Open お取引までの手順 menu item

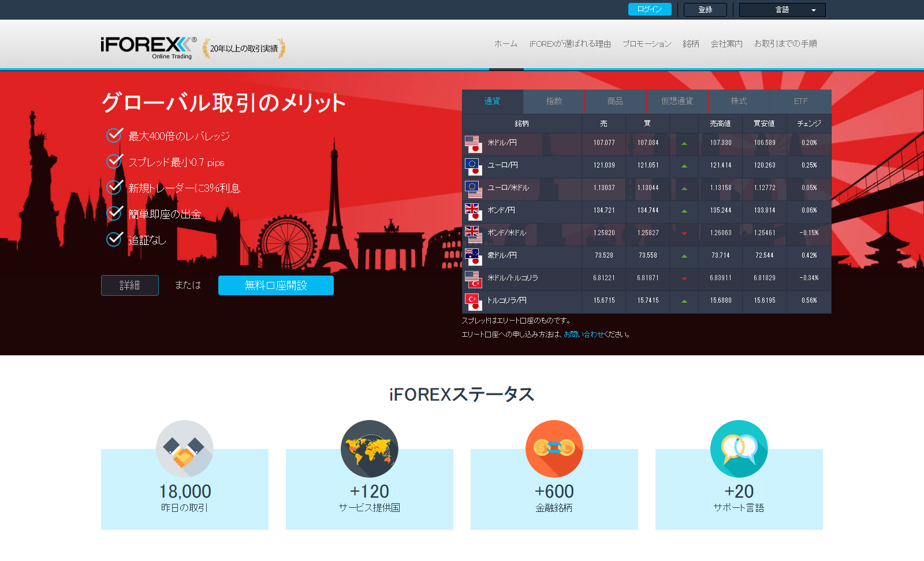[x=785, y=44]
